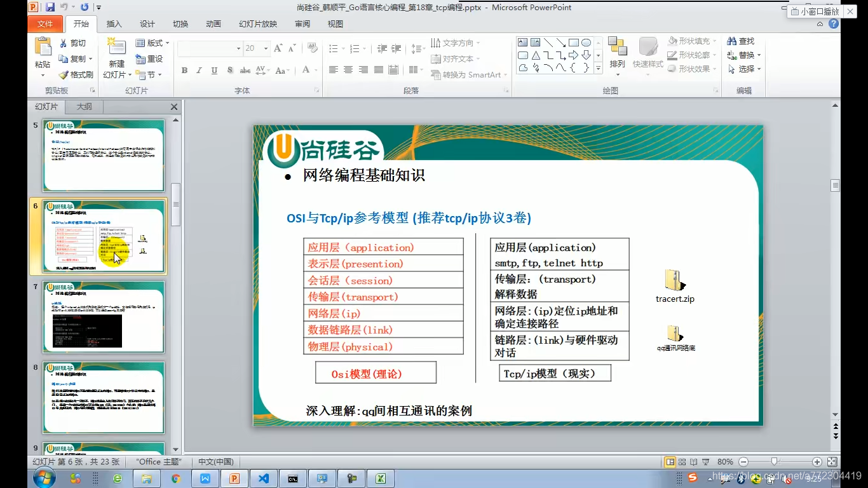868x488 pixels.
Task: Toggle bold formatting
Action: (x=184, y=71)
